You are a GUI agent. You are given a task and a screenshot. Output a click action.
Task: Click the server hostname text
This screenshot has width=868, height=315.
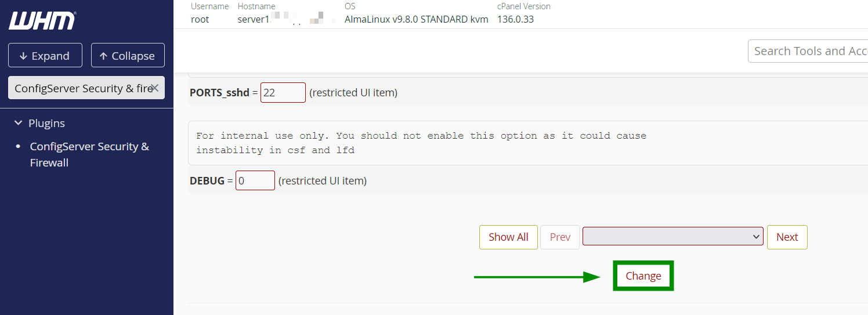point(287,19)
